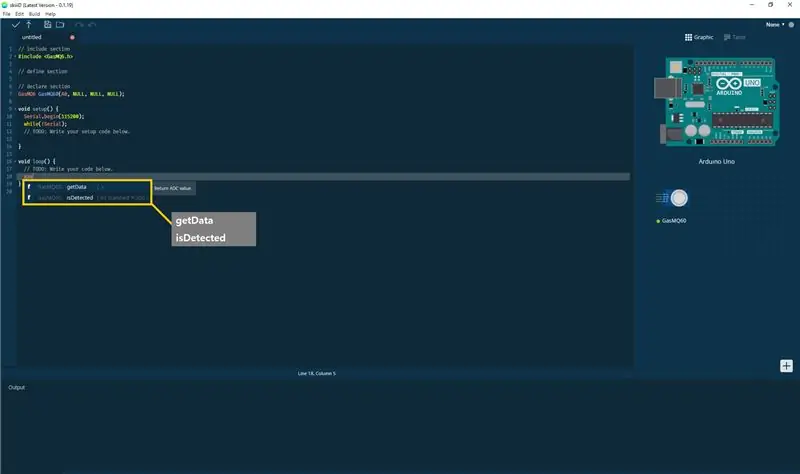
Task: Click the open folder icon in the toolbar
Action: 60,24
